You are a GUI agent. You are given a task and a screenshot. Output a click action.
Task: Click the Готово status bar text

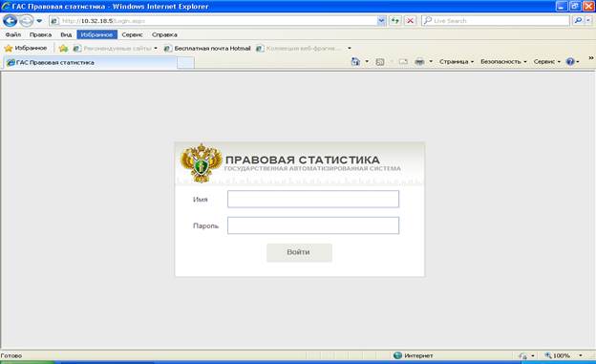(11, 355)
